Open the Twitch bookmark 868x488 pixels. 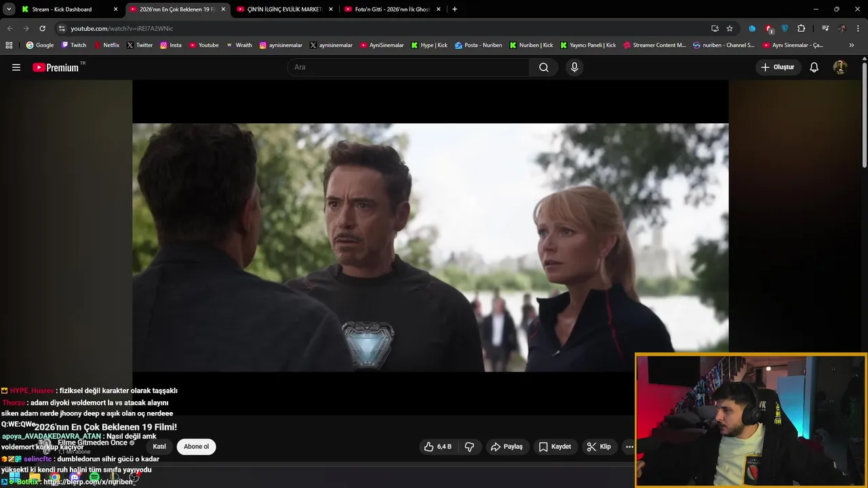[74, 45]
